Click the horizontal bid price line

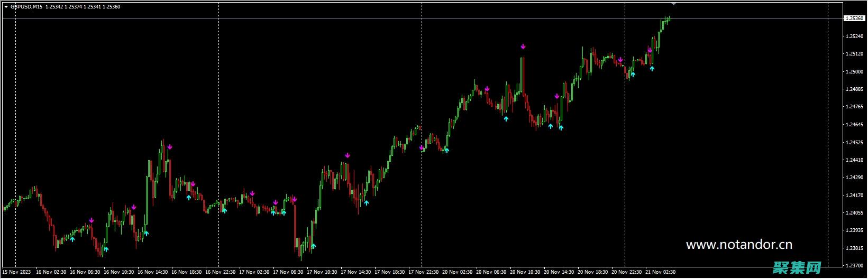tap(370, 18)
